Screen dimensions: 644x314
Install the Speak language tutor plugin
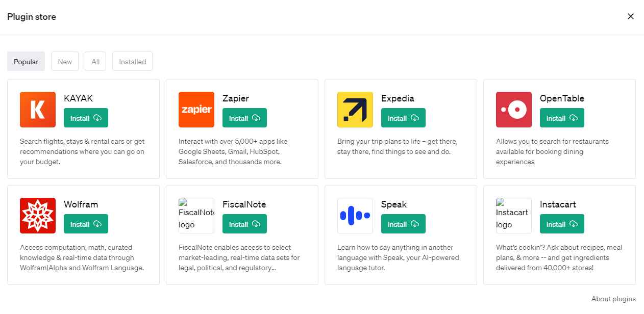(x=403, y=224)
